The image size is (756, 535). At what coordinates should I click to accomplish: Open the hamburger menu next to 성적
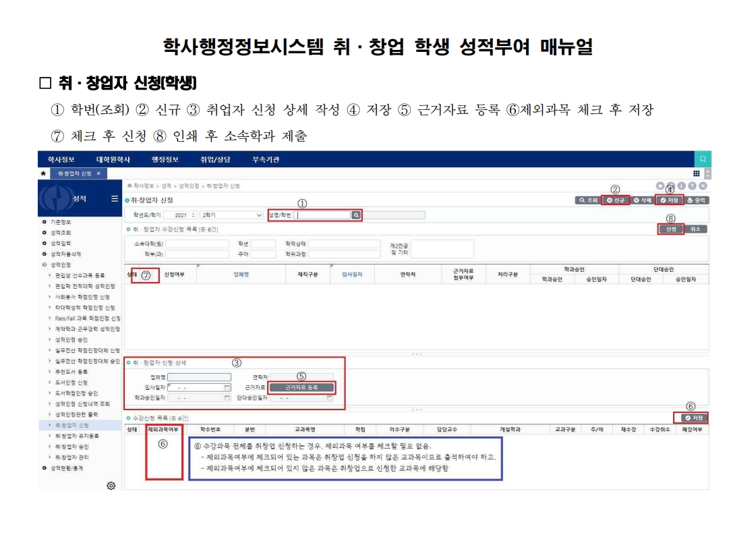(115, 199)
